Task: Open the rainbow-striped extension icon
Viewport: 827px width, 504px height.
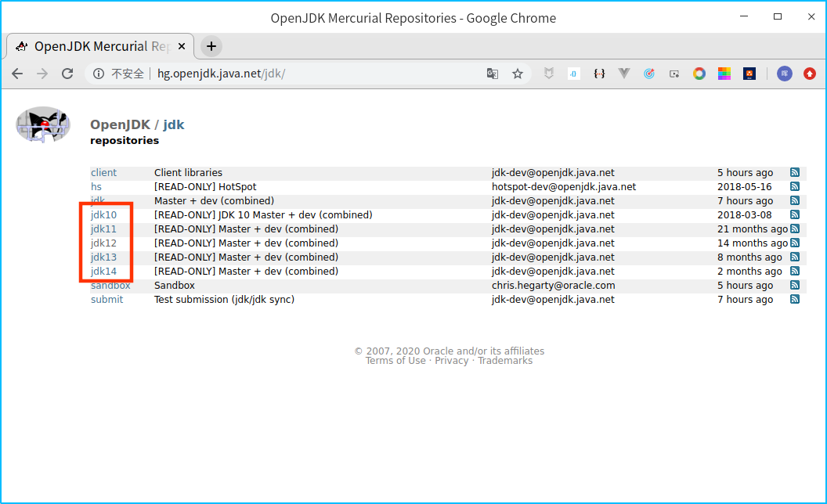Action: pyautogui.click(x=724, y=74)
